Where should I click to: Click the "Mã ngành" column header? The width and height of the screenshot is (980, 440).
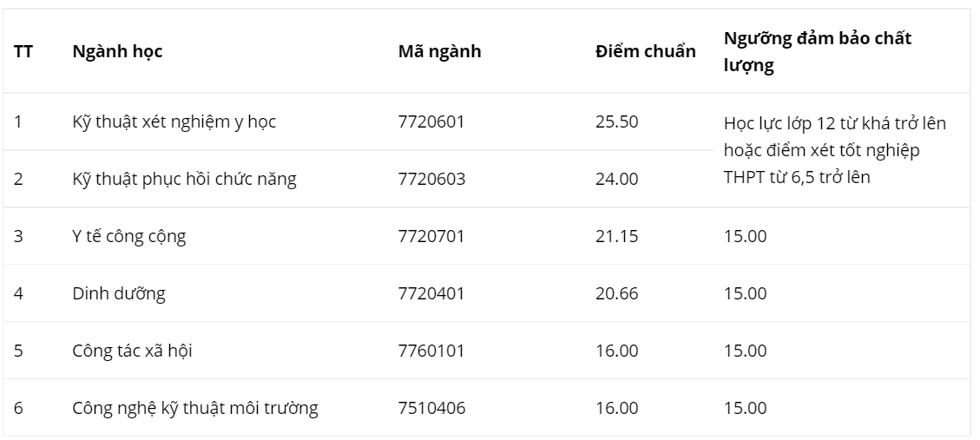coord(439,51)
